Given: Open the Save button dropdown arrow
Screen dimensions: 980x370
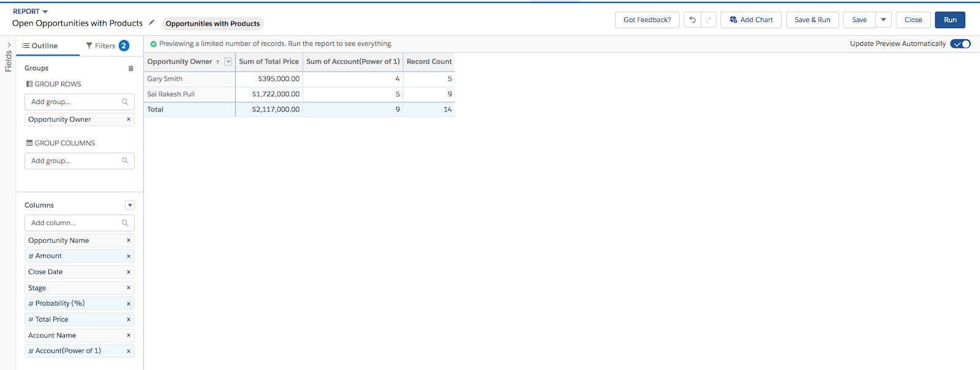Looking at the screenshot, I should pyautogui.click(x=883, y=20).
